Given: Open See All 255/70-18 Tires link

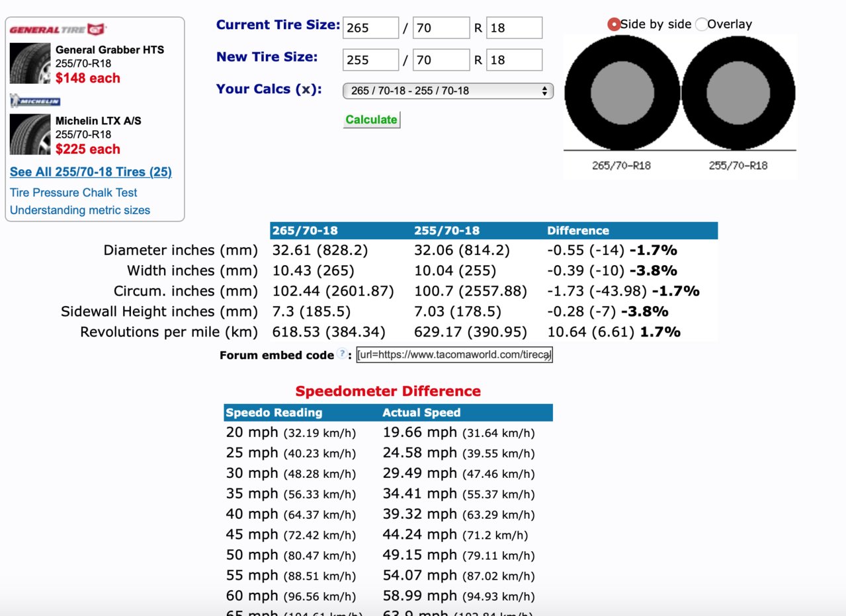Looking at the screenshot, I should tap(91, 173).
